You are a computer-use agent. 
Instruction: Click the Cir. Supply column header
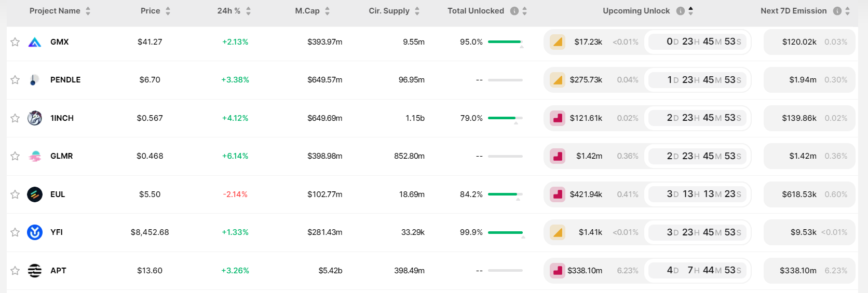389,11
